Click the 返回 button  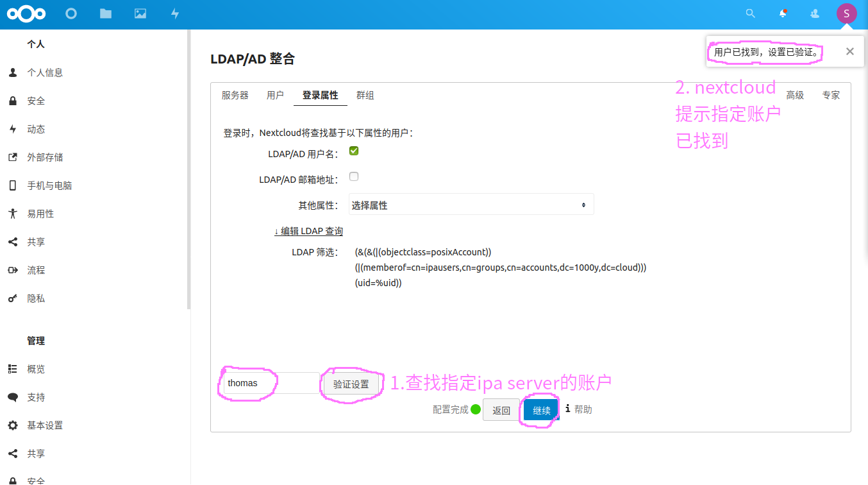[501, 411]
